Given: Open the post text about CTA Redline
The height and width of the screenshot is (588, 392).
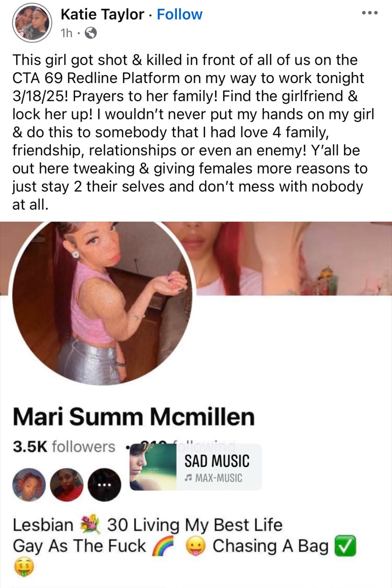Looking at the screenshot, I should click(x=193, y=132).
